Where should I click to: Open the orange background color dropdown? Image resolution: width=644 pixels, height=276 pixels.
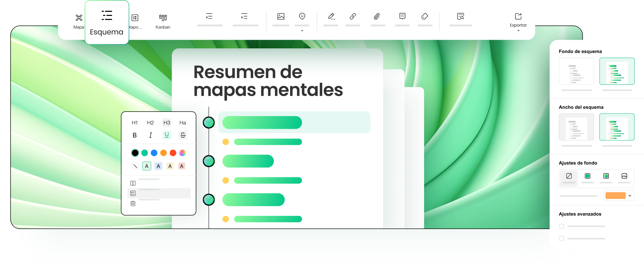(619, 196)
